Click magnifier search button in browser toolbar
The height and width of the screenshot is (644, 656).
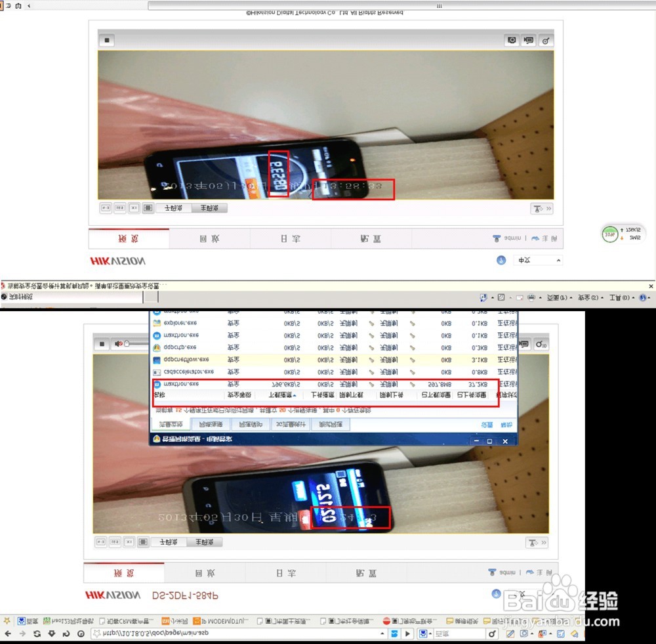[492, 633]
